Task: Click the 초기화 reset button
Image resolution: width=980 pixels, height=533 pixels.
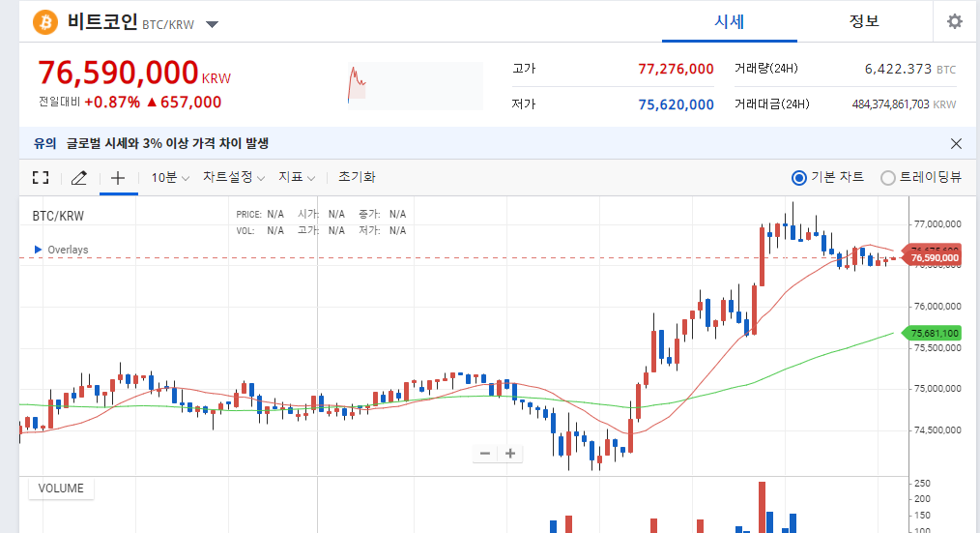Action: tap(357, 177)
